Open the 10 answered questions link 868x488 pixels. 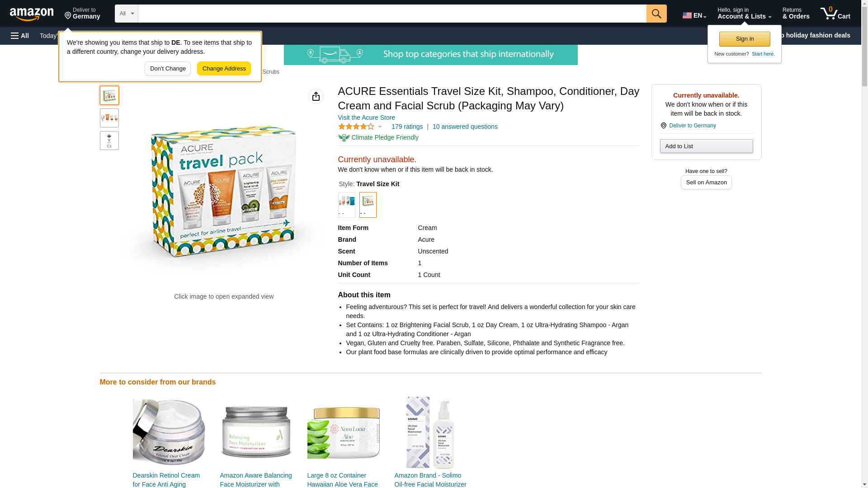(465, 127)
